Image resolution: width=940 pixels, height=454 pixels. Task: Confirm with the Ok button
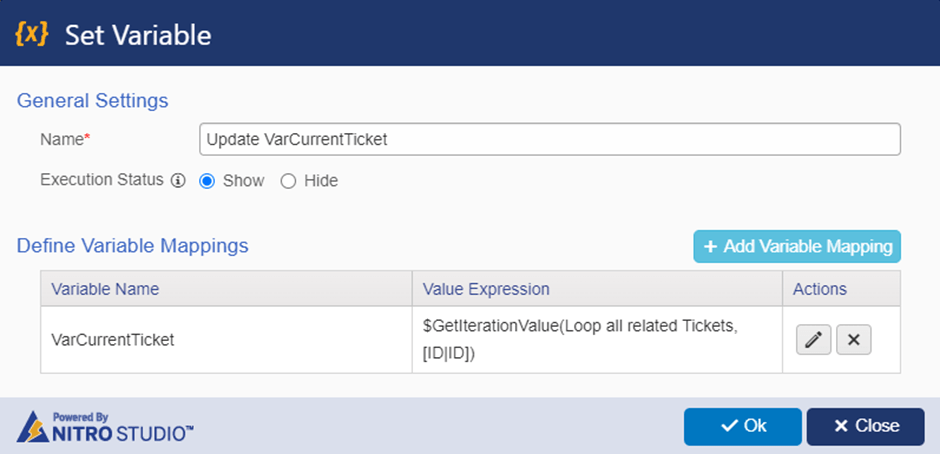point(742,426)
